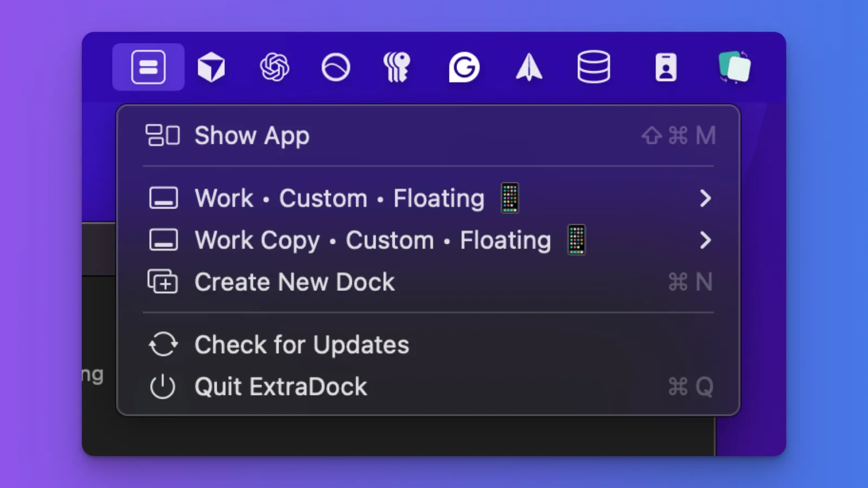Click the Show App layout icon
Viewport: 868px width, 488px height.
(163, 136)
